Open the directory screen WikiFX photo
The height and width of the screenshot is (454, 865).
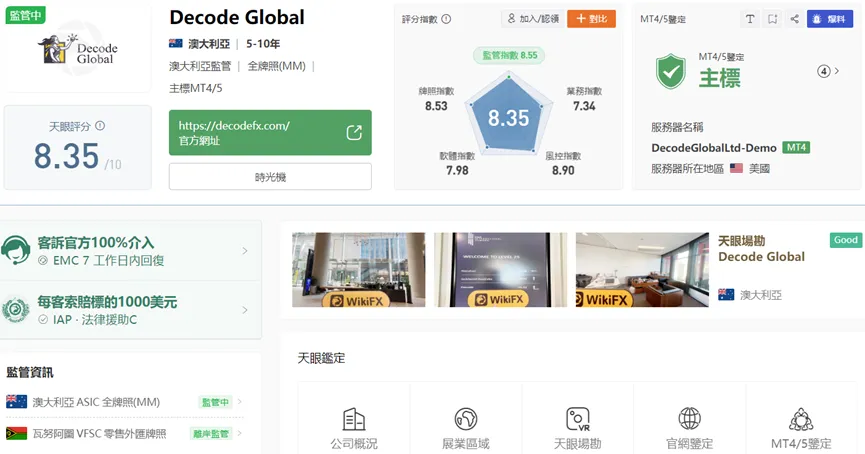click(x=500, y=270)
